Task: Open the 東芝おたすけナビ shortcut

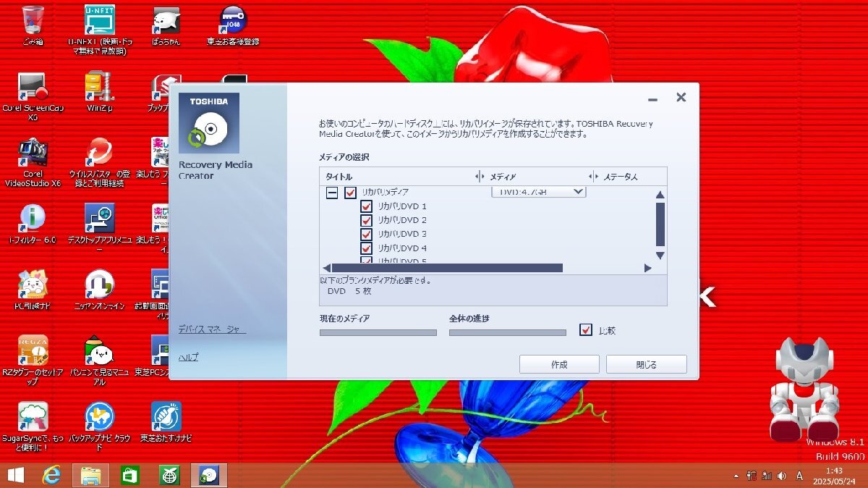Action: click(166, 421)
